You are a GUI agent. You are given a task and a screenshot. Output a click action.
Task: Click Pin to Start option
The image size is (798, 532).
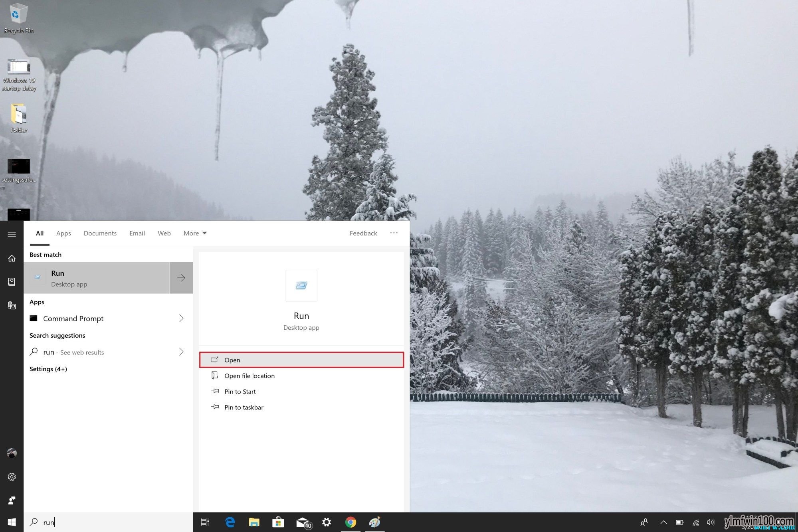point(240,391)
